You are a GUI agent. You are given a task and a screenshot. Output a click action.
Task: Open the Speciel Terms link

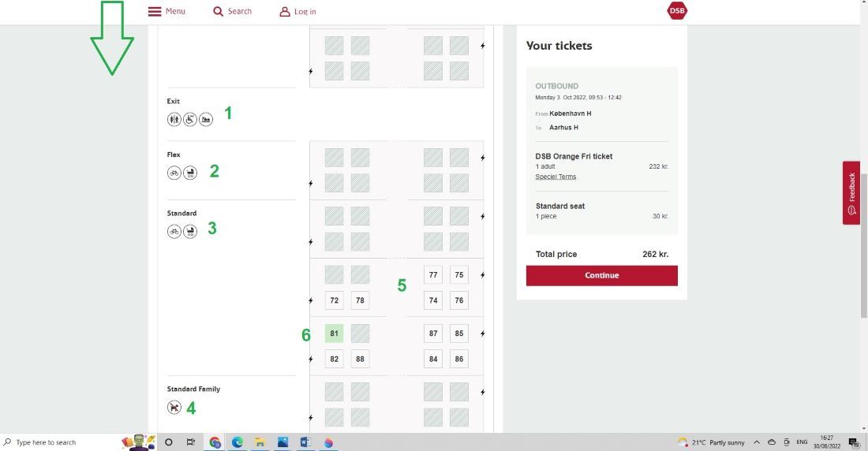click(x=556, y=177)
